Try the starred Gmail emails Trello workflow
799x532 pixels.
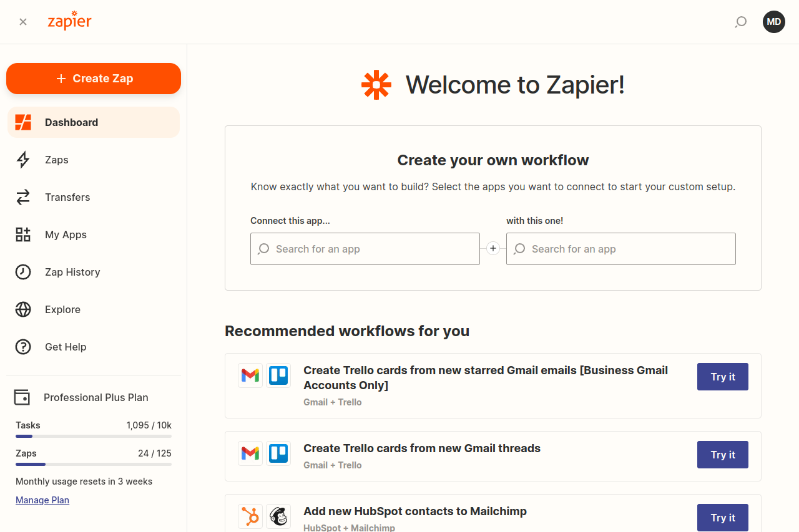coord(723,377)
